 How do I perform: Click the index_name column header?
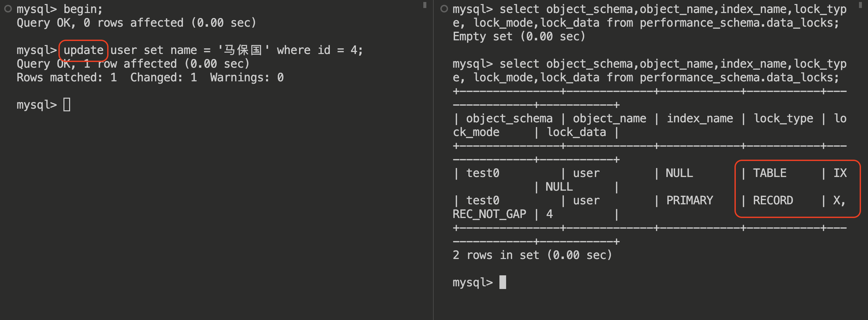pos(699,118)
